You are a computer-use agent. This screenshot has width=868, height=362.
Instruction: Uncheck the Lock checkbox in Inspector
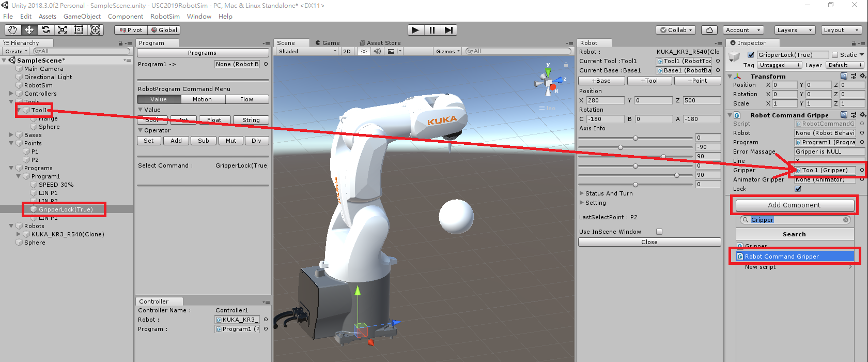[798, 189]
